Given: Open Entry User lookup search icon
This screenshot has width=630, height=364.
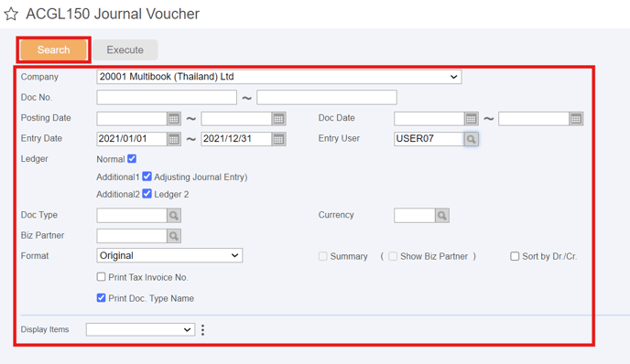Looking at the screenshot, I should tap(471, 139).
